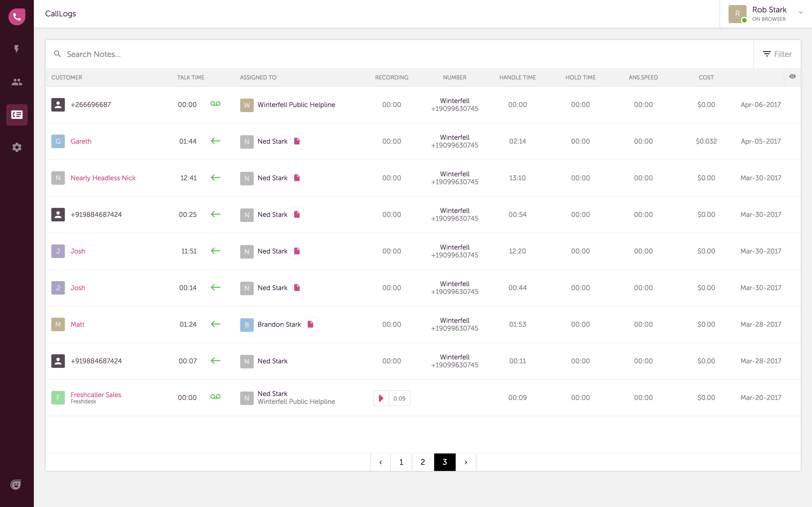Open Freshcaller Sales customer link

(x=96, y=395)
